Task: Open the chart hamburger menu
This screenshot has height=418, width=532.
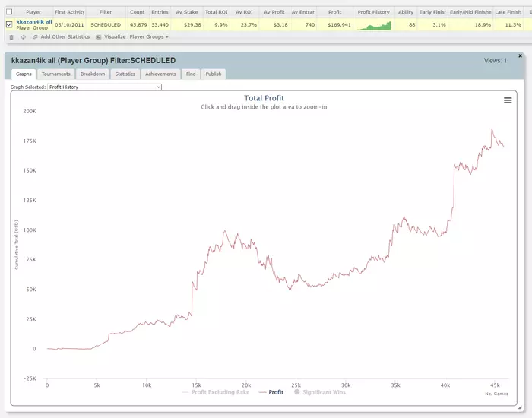Action: [508, 100]
